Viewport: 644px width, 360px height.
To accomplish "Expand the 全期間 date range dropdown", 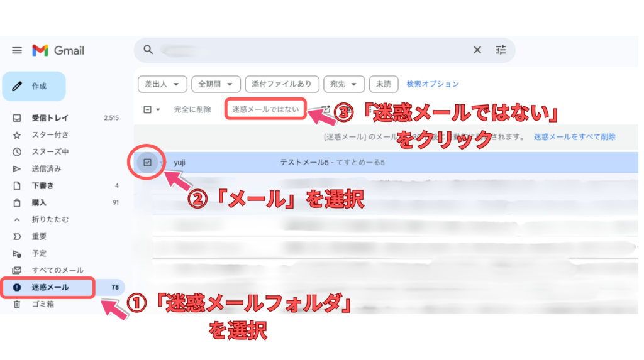I will pos(216,84).
